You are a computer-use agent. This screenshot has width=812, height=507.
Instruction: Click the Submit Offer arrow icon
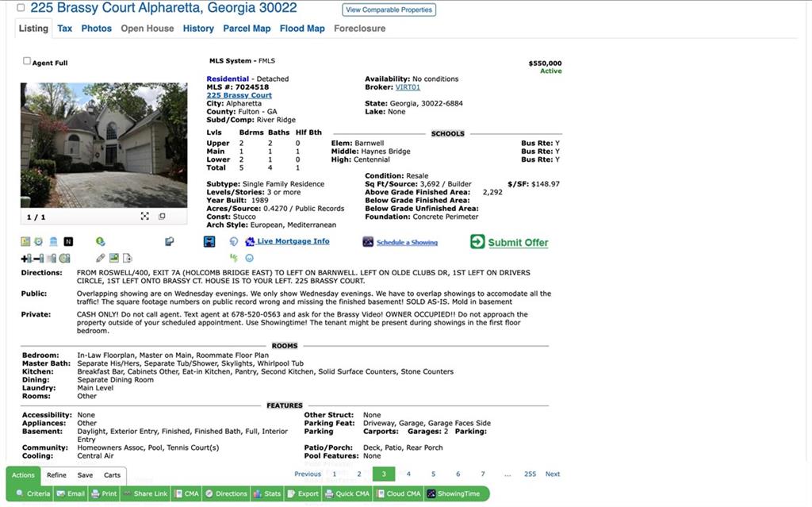click(x=477, y=241)
